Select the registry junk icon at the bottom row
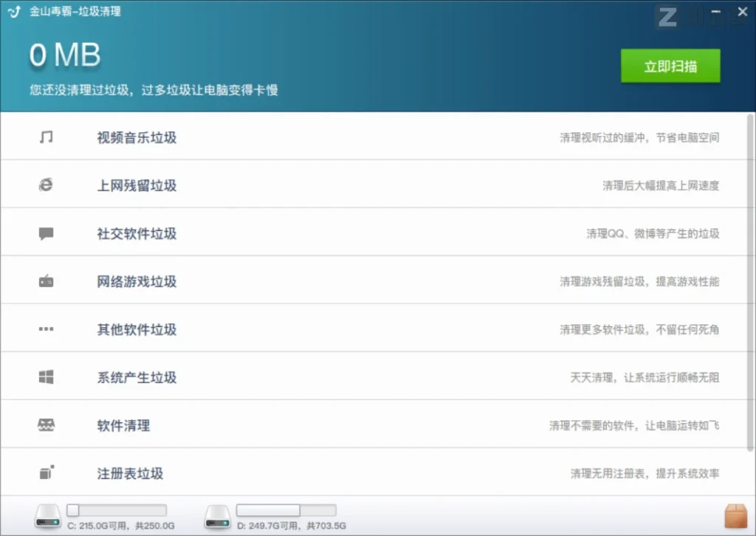Image resolution: width=756 pixels, height=536 pixels. pos(46,473)
